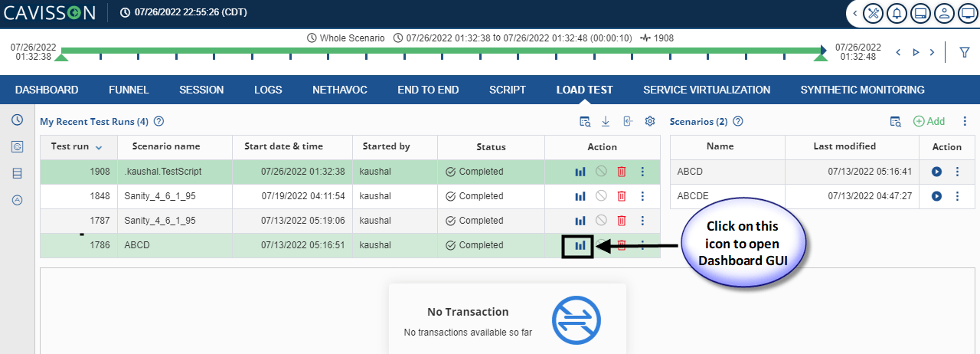Viewport: 980px width, 354px height.
Task: Click the download icon above test runs table
Action: click(x=606, y=121)
